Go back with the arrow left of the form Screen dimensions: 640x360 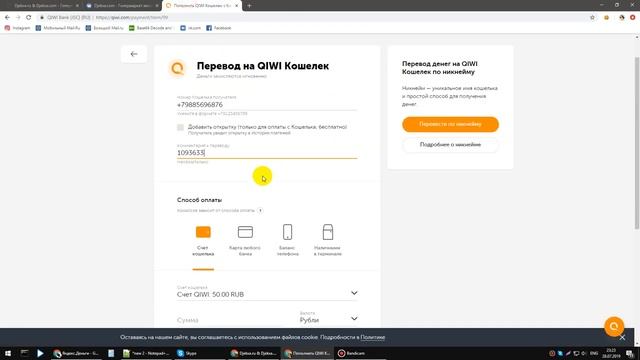coord(134,54)
